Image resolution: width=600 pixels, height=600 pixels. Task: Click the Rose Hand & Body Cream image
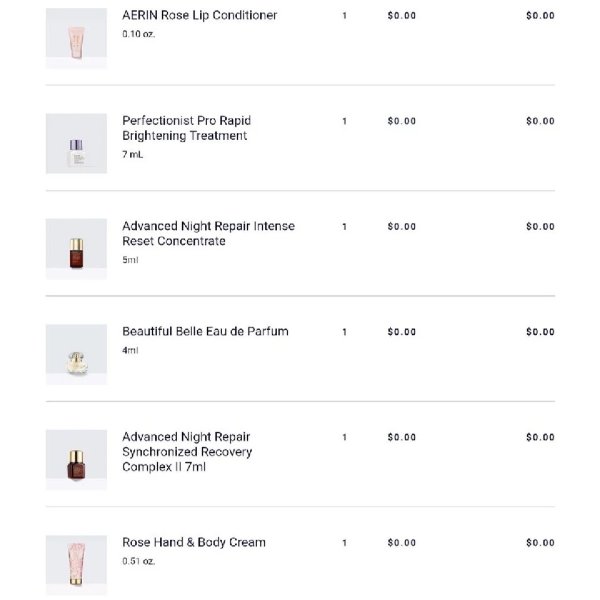pyautogui.click(x=76, y=565)
